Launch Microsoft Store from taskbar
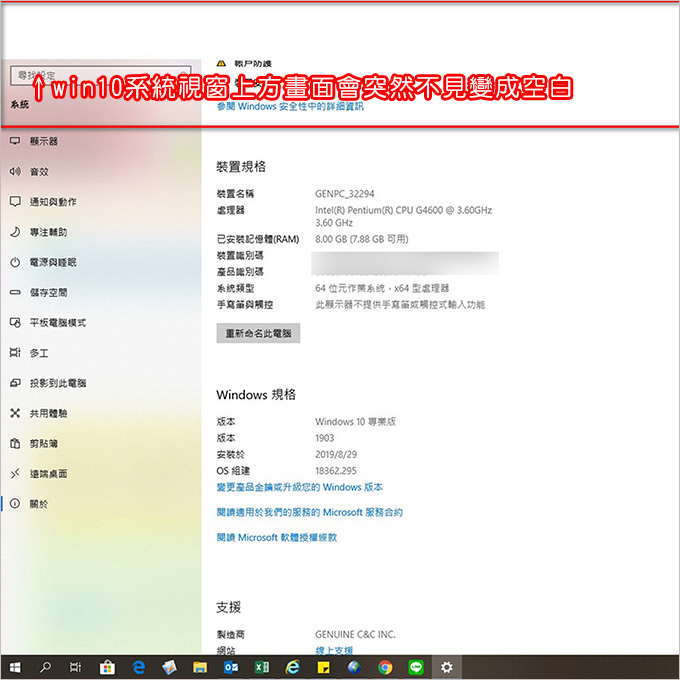This screenshot has width=680, height=680. (107, 667)
